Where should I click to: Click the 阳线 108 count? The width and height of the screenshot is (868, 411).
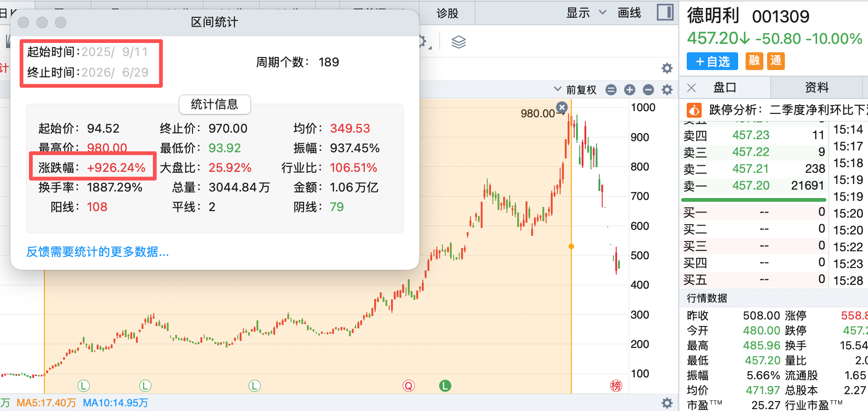click(x=97, y=207)
